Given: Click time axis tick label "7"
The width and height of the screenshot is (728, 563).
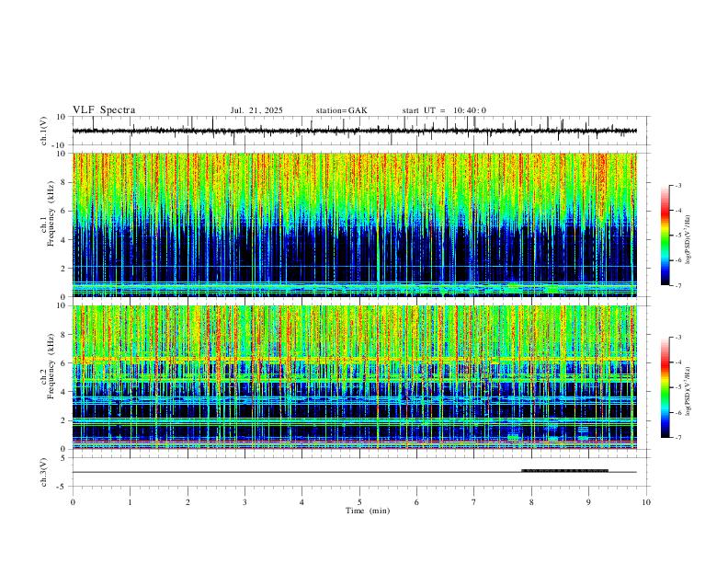Looking at the screenshot, I should point(474,502).
